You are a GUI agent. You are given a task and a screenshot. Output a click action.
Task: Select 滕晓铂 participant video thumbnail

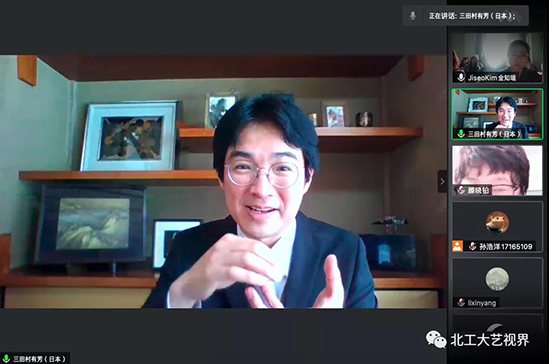(x=497, y=171)
